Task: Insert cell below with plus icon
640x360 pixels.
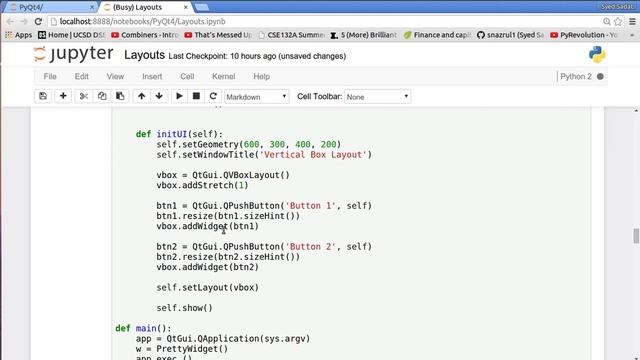Action: [x=63, y=96]
